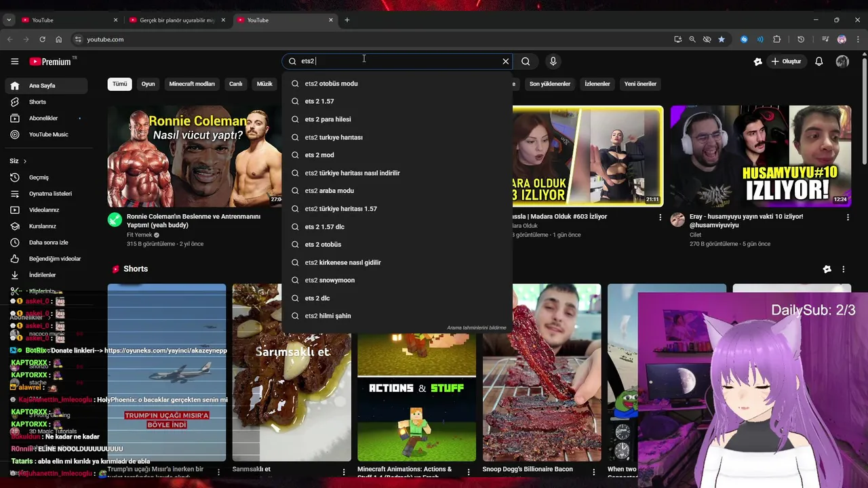Clear the search box with the X
The image size is (868, 488).
tap(505, 61)
